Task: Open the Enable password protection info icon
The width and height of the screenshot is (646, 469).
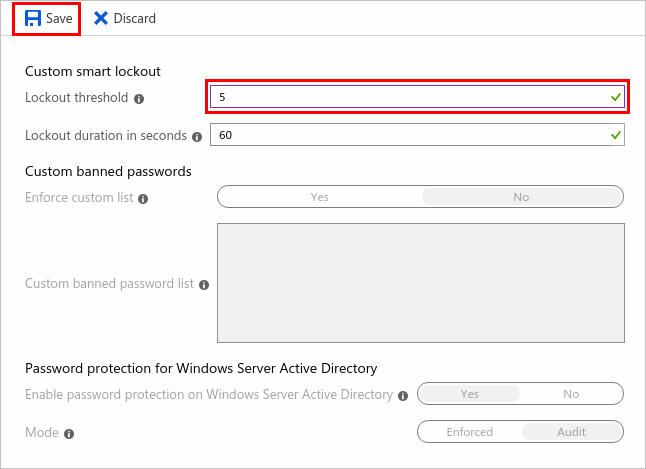Action: [x=403, y=396]
